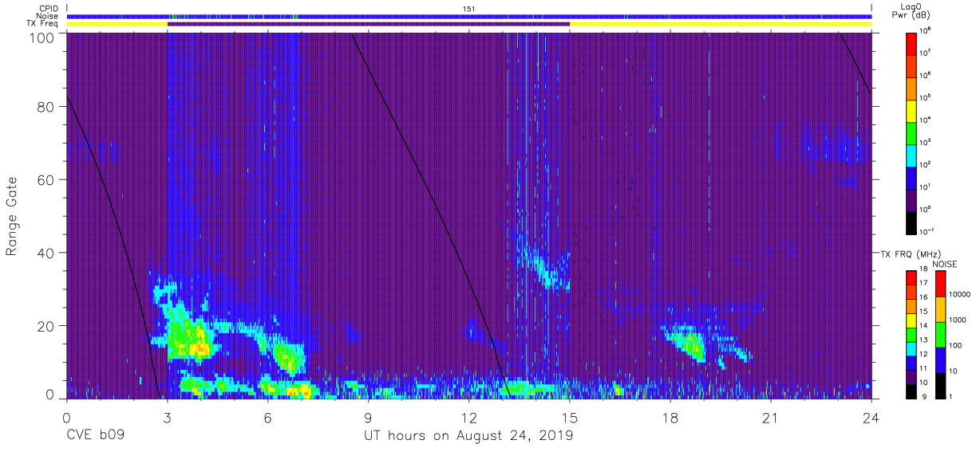This screenshot has width=980, height=452.
Task: Click the purple segment of the TX Freq bar
Action: click(368, 24)
